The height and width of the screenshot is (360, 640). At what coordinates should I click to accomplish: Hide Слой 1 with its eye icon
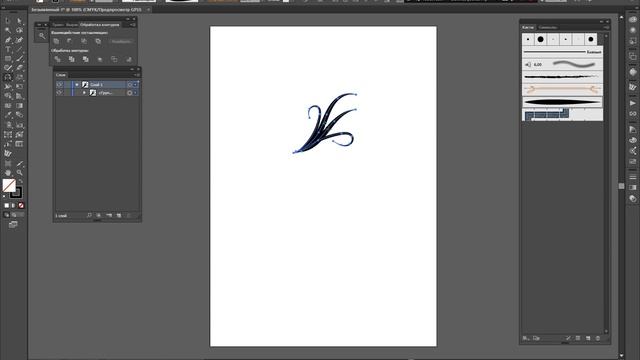pos(60,84)
